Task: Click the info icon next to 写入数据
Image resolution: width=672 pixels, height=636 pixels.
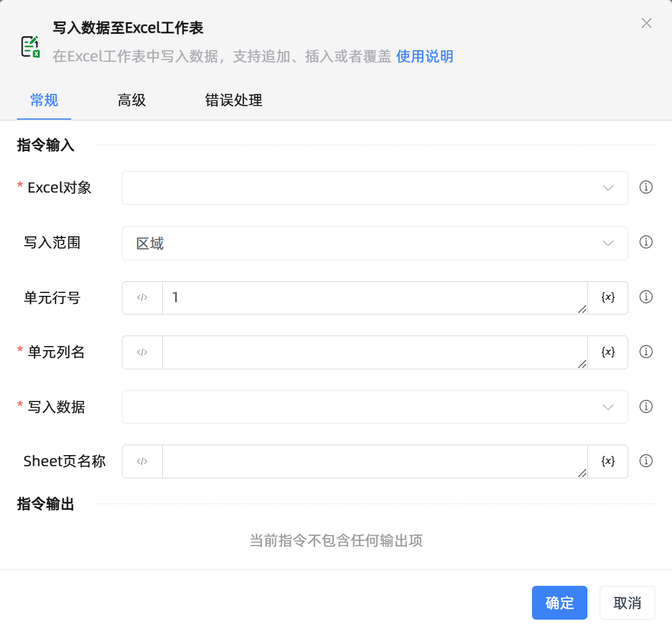Action: (646, 407)
